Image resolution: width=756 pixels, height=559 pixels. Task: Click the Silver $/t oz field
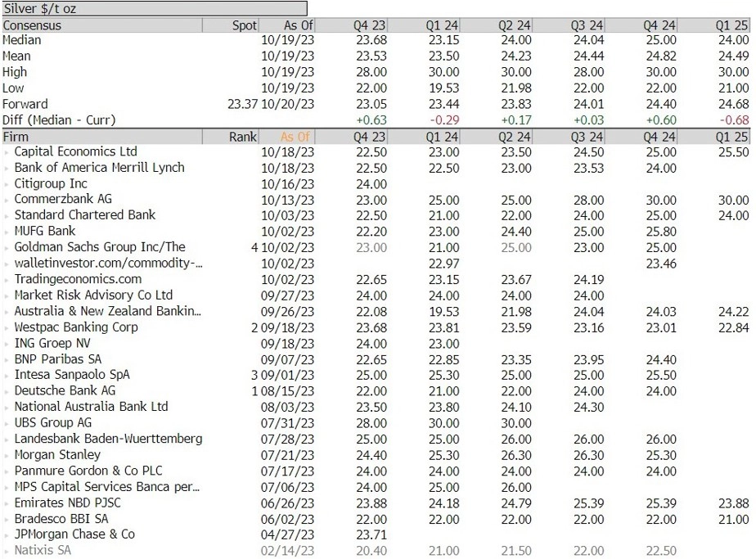pos(154,9)
